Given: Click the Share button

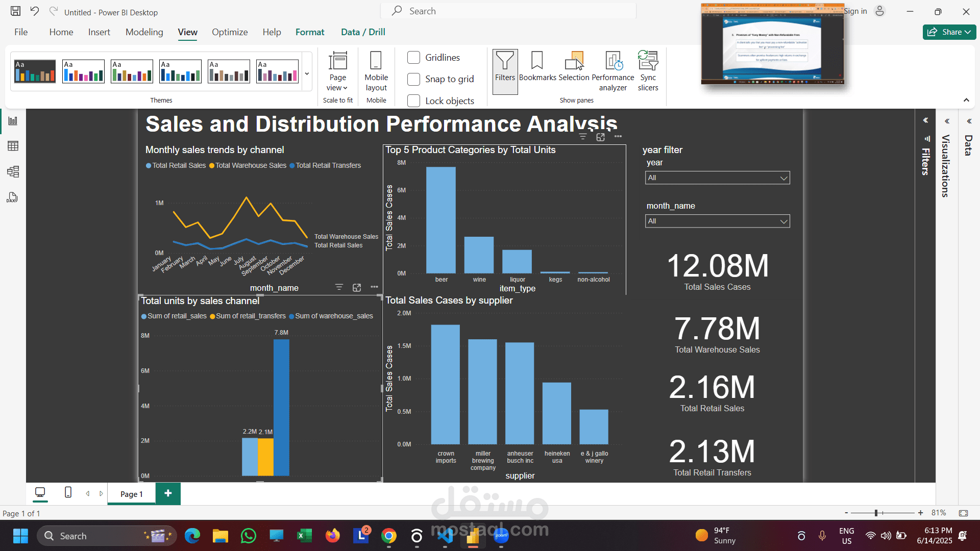Looking at the screenshot, I should click(x=948, y=32).
